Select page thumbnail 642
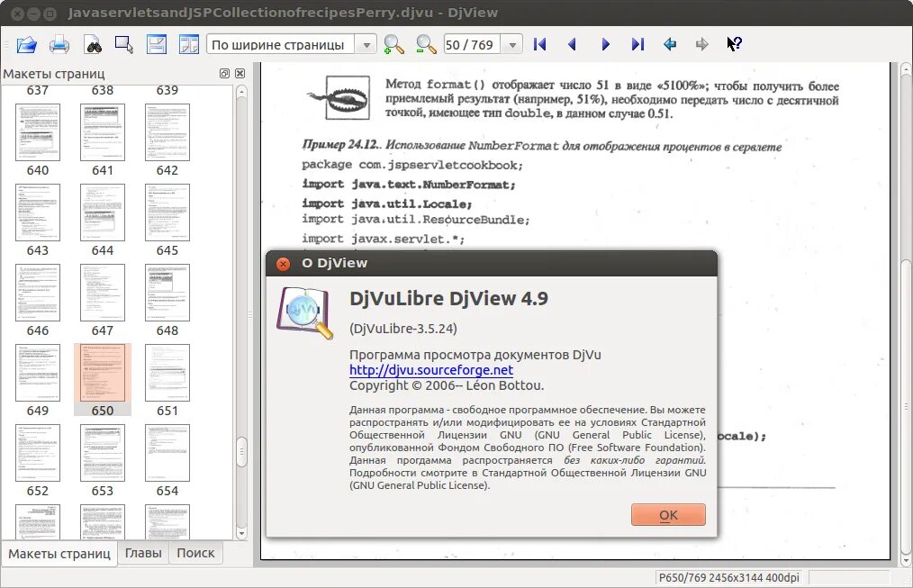Screen dimensions: 913x588 [x=167, y=132]
